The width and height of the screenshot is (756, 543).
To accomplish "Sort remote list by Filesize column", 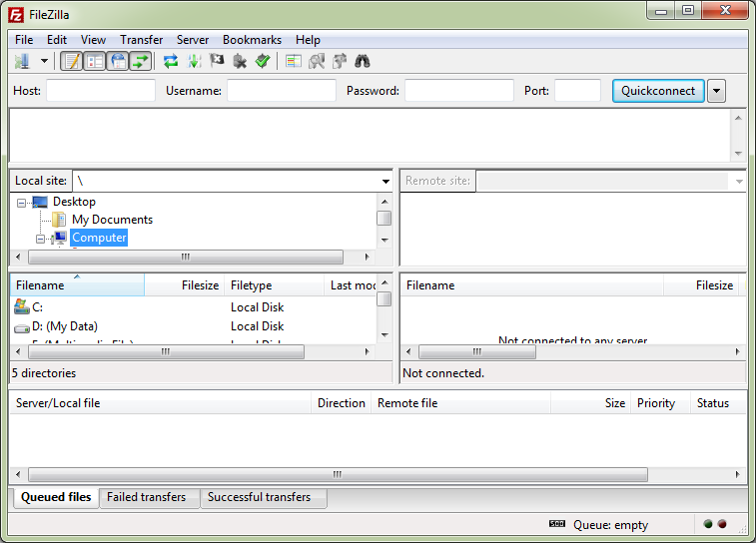I will (701, 285).
